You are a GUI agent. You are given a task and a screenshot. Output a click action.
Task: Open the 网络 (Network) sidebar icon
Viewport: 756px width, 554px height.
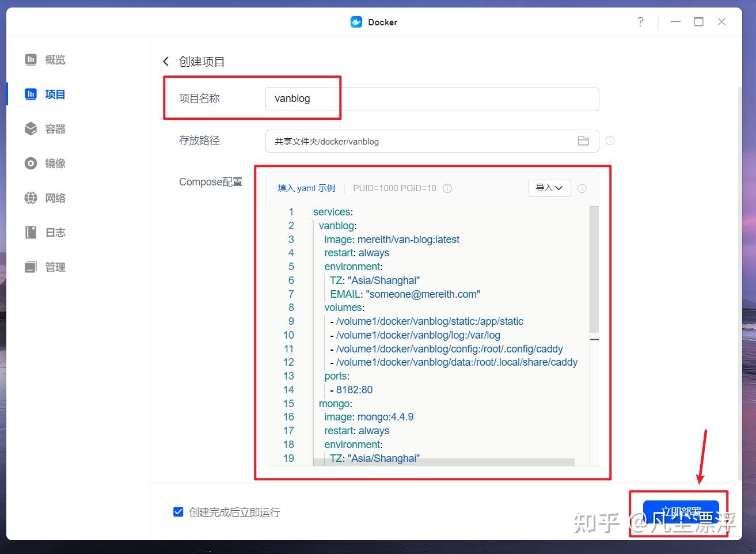[30, 198]
